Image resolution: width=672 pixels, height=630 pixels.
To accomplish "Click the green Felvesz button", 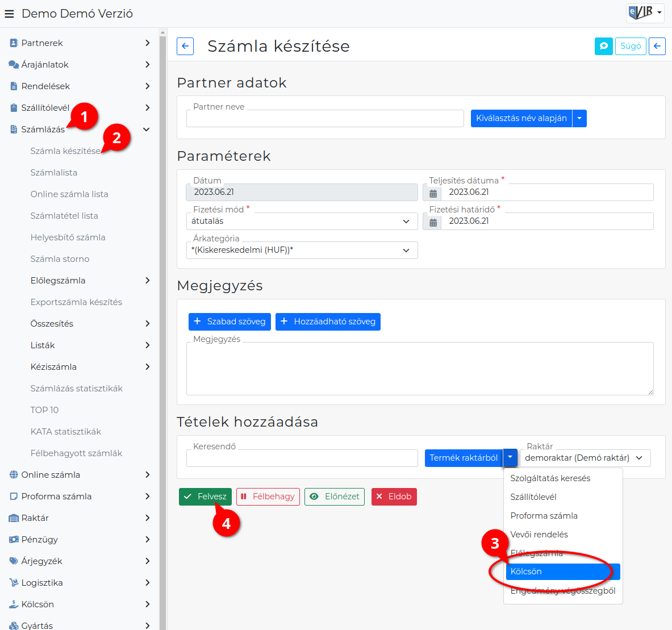I will click(x=205, y=497).
